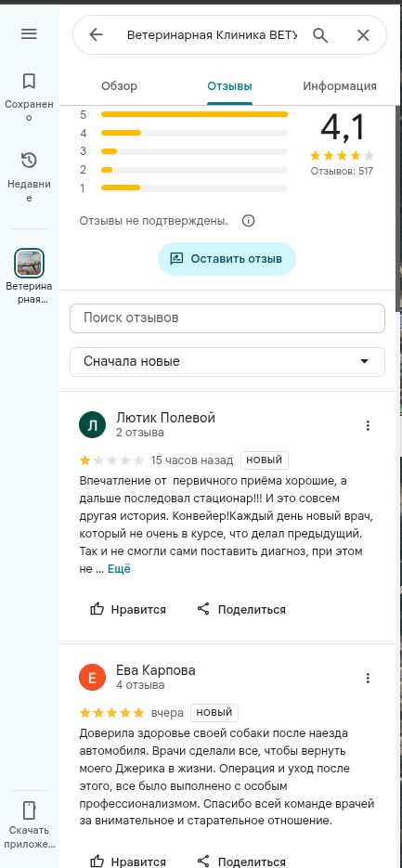Image resolution: width=402 pixels, height=868 pixels.
Task: Switch to the Обзор tab
Action: [x=119, y=86]
